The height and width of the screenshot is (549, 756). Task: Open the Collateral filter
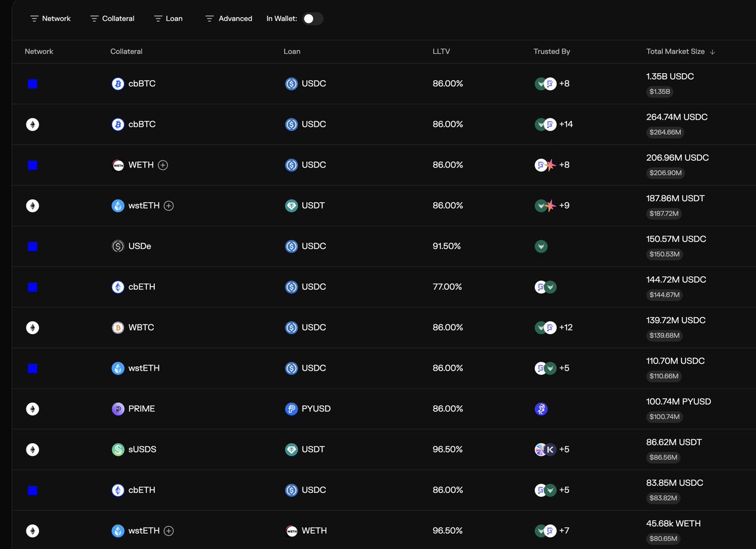(x=112, y=19)
